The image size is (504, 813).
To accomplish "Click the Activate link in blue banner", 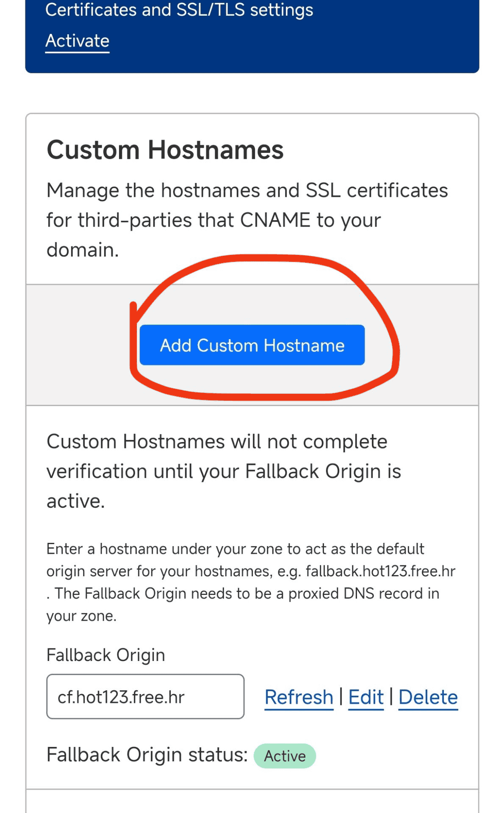I will [77, 41].
